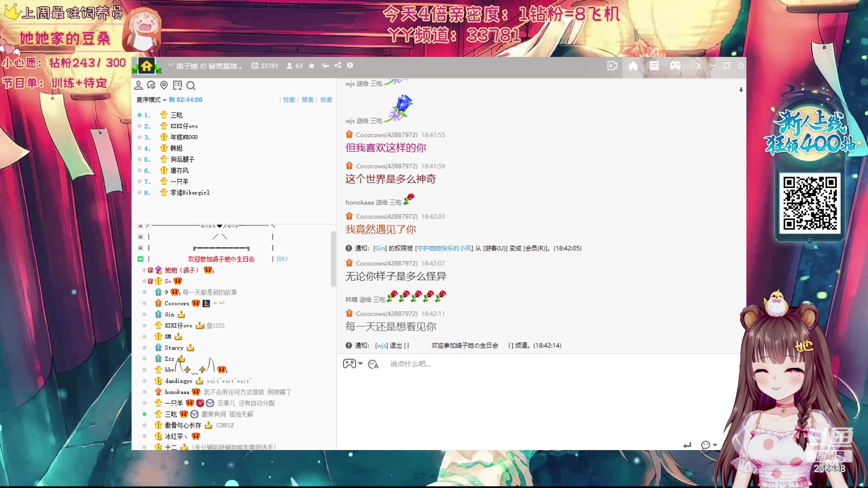Open the list template tab icon
868x488 pixels.
click(x=654, y=66)
